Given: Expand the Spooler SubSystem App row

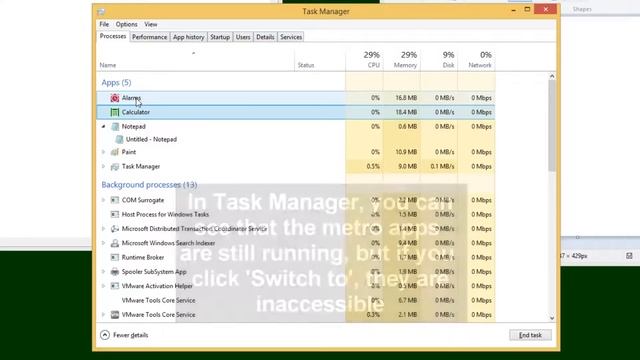Looking at the screenshot, I should (x=104, y=271).
